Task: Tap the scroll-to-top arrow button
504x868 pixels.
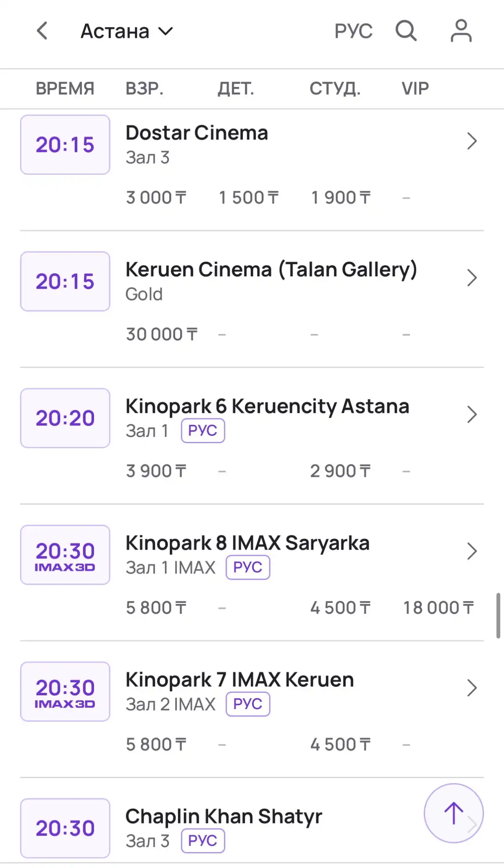Action: click(x=454, y=813)
